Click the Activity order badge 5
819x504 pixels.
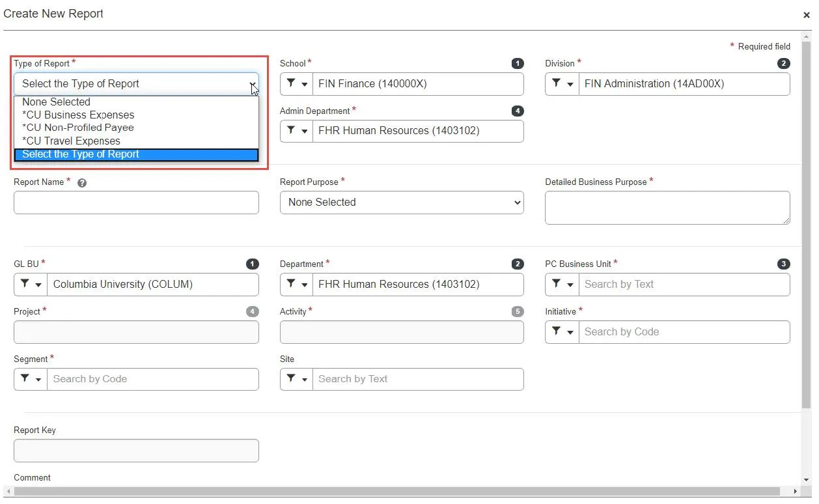point(518,311)
